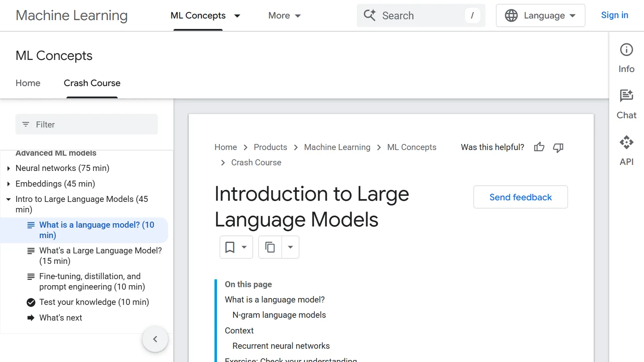
Task: Switch to the Home tab
Action: pos(28,83)
